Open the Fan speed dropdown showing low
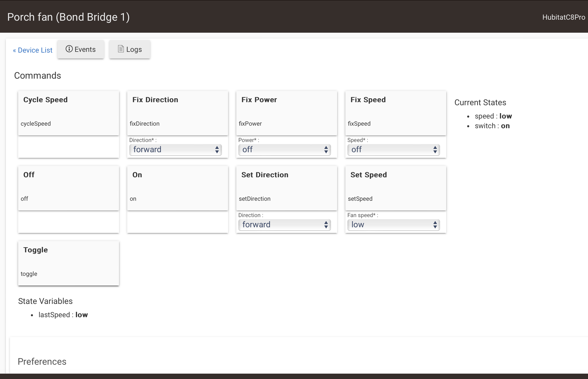588x379 pixels. pyautogui.click(x=394, y=225)
